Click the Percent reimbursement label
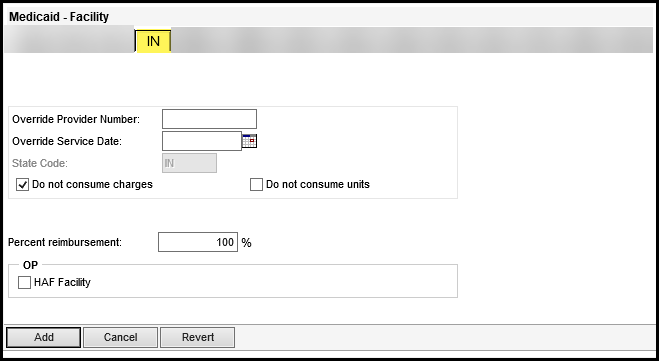Viewport: 659px width, 361px height. (65, 242)
